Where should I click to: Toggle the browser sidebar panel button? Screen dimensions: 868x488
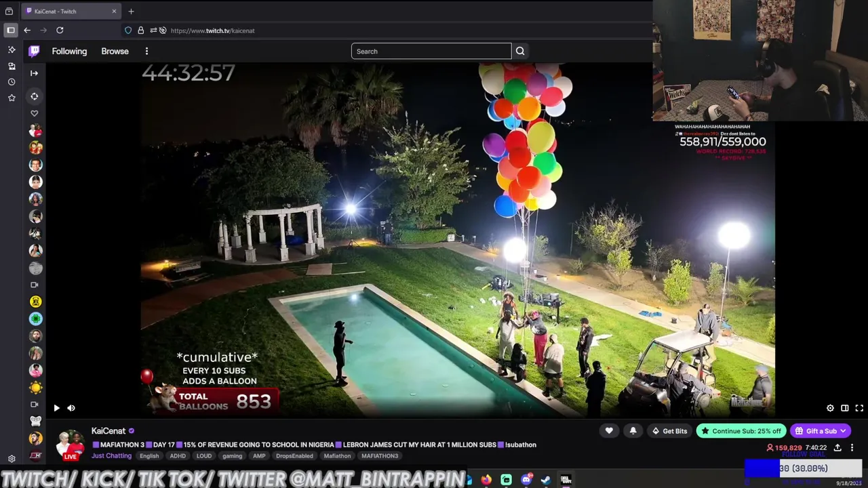click(11, 30)
